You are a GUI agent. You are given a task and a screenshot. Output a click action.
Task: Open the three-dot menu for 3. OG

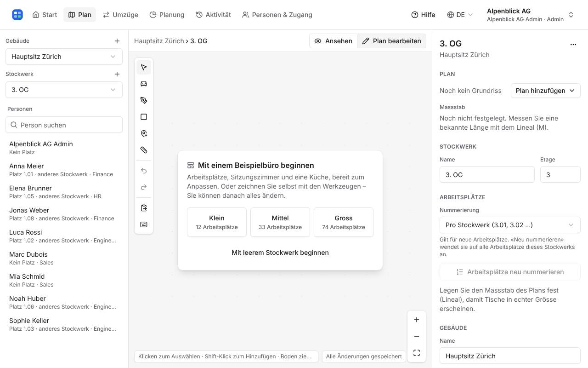pyautogui.click(x=573, y=45)
